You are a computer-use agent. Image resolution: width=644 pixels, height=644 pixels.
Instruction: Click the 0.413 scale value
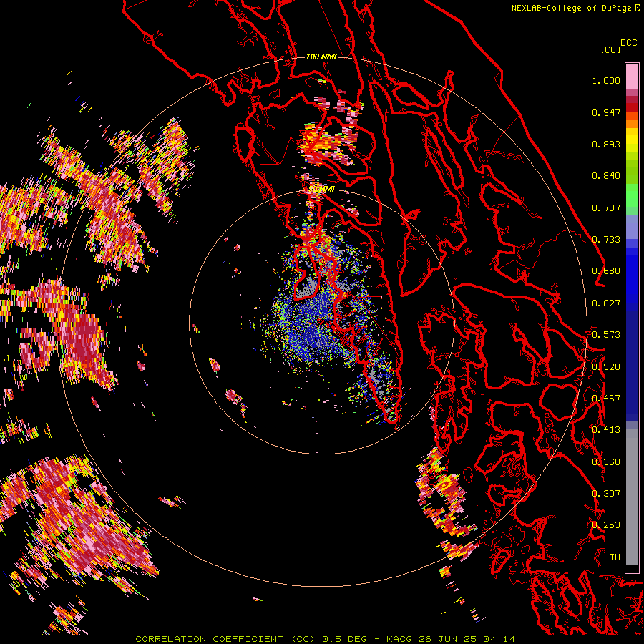(x=606, y=430)
